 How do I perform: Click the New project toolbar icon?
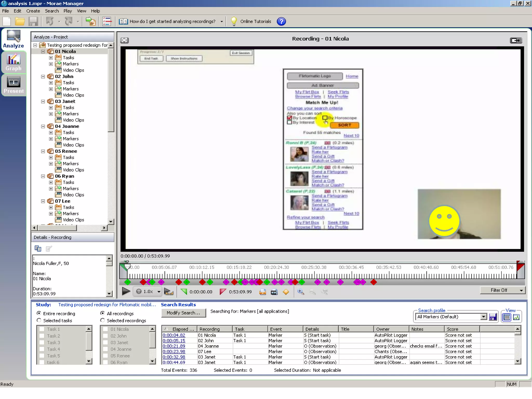tap(7, 21)
